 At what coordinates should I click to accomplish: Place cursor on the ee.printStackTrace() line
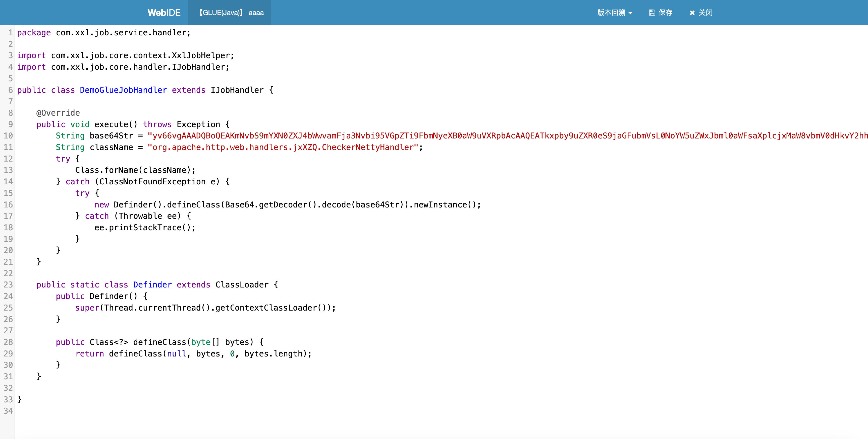[x=145, y=228]
